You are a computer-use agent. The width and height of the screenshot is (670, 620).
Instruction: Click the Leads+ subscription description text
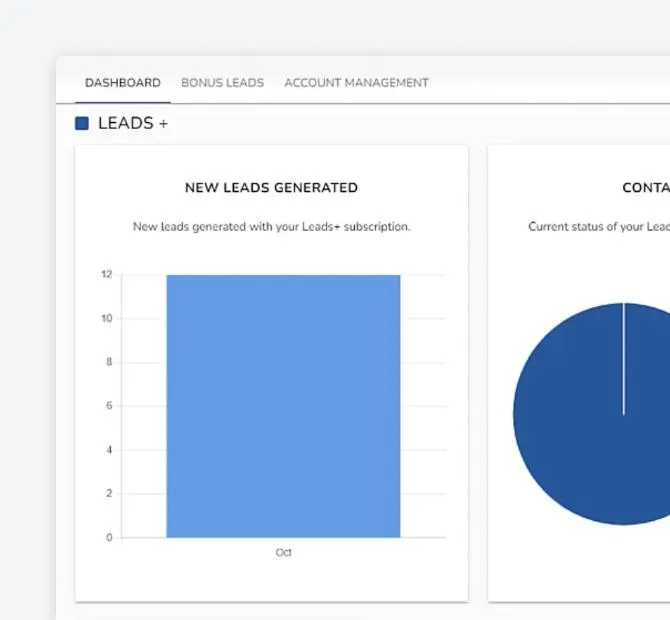pyautogui.click(x=271, y=226)
